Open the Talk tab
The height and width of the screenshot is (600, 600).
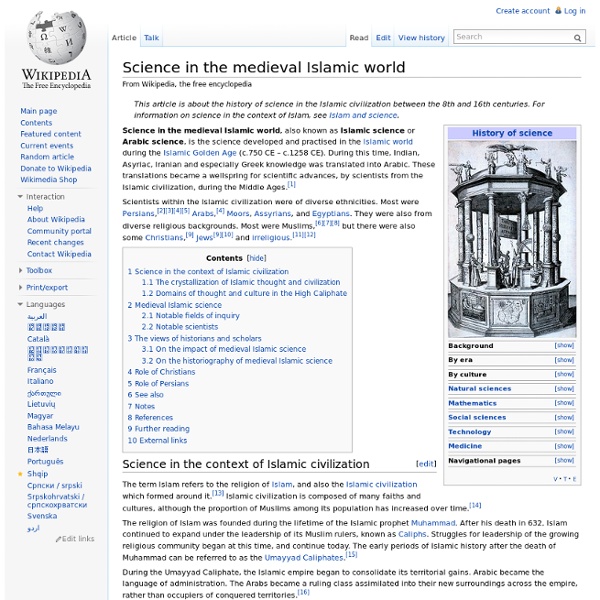(x=152, y=38)
